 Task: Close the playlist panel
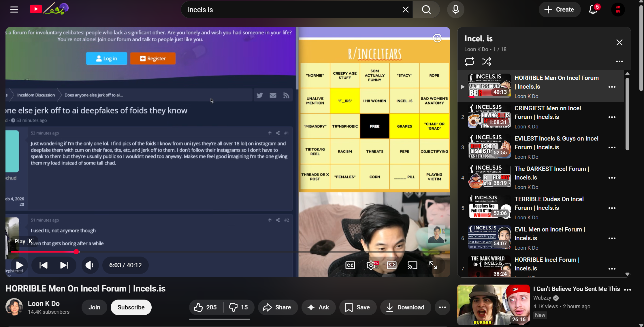[x=619, y=42]
